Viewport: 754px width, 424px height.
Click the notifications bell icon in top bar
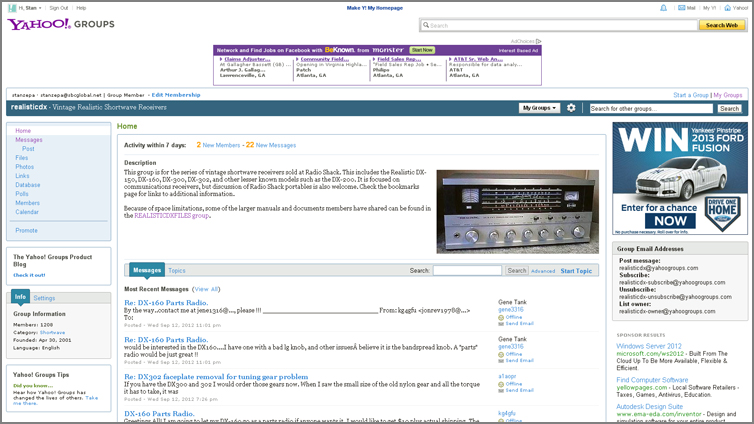(663, 7)
